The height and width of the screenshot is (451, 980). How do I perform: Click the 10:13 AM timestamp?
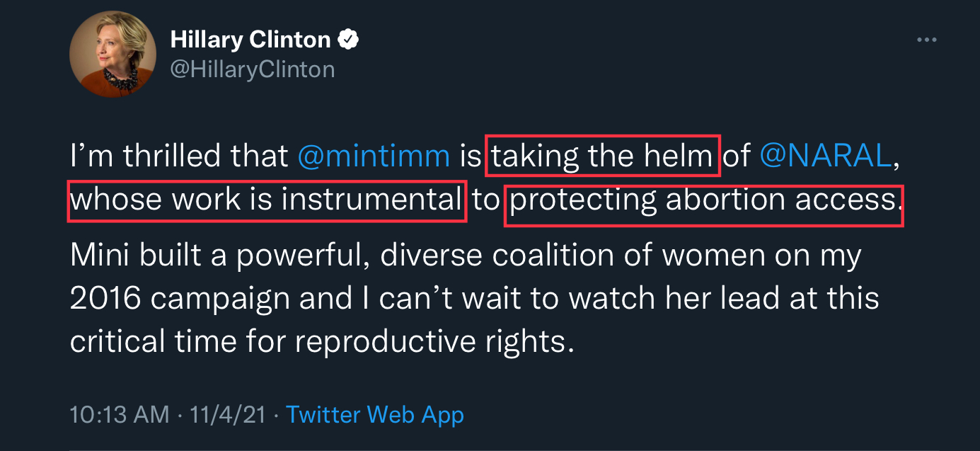(120, 414)
